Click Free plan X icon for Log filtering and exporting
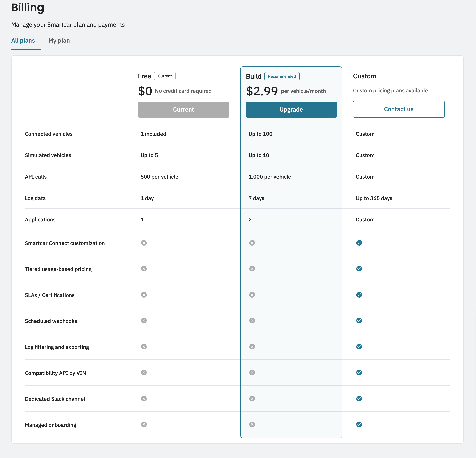 pyautogui.click(x=144, y=347)
